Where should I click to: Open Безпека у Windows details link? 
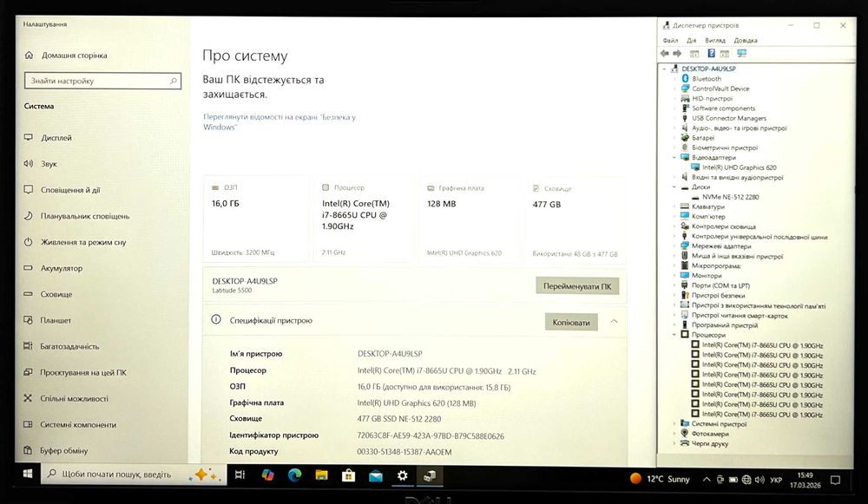pyautogui.click(x=279, y=121)
